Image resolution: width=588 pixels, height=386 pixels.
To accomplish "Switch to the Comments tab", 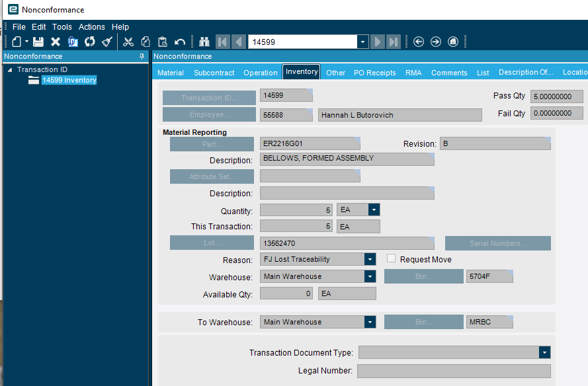I will coord(449,73).
